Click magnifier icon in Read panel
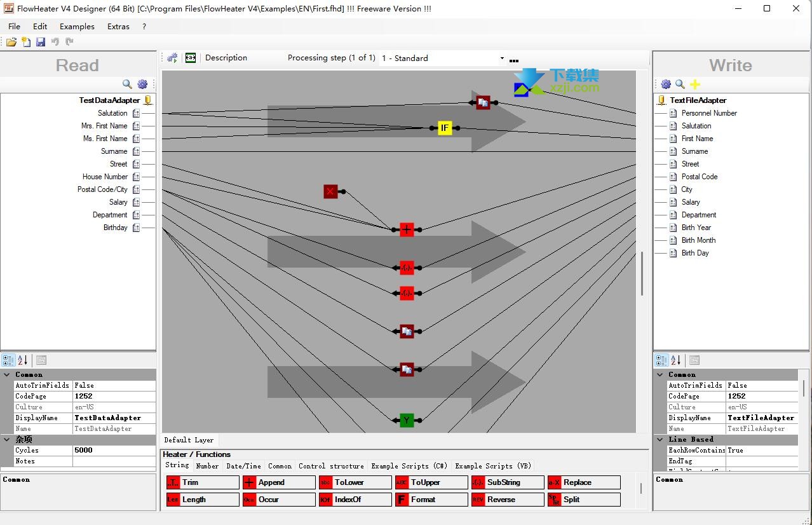Image resolution: width=812 pixels, height=525 pixels. coord(127,84)
